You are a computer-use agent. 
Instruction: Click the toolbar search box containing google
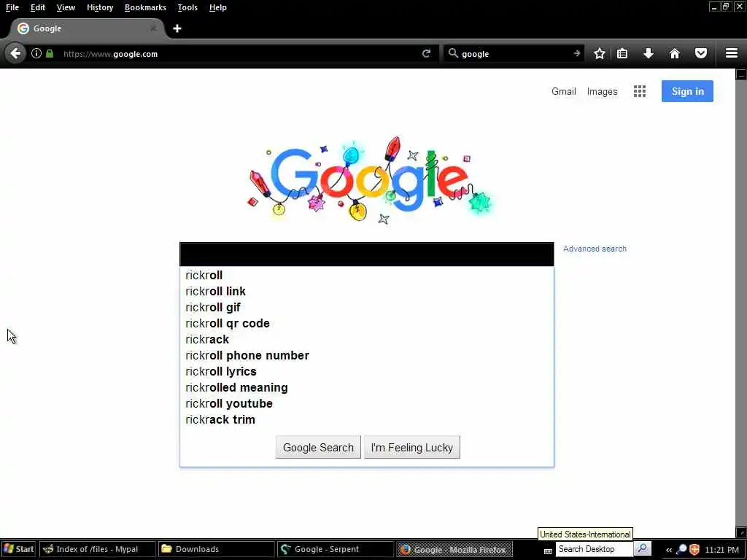pyautogui.click(x=514, y=53)
